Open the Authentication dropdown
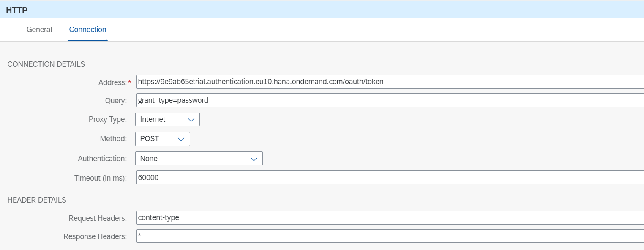This screenshot has width=644, height=250. coord(199,159)
